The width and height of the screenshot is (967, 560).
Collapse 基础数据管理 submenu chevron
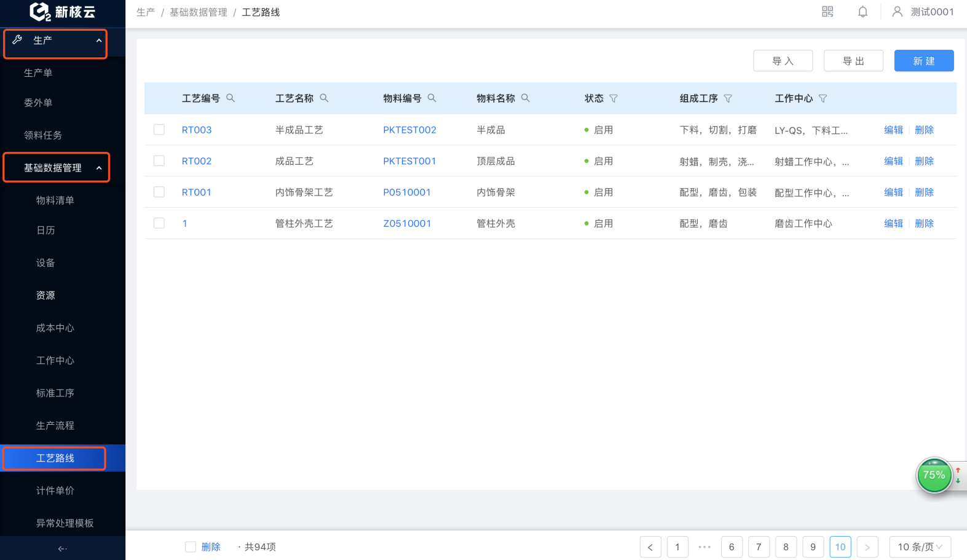pyautogui.click(x=99, y=168)
